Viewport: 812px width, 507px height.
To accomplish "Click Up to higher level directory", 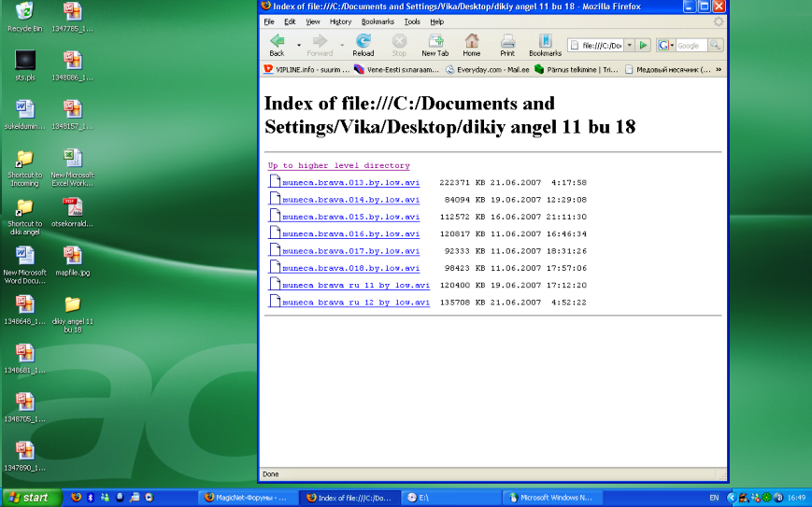I will 338,165.
